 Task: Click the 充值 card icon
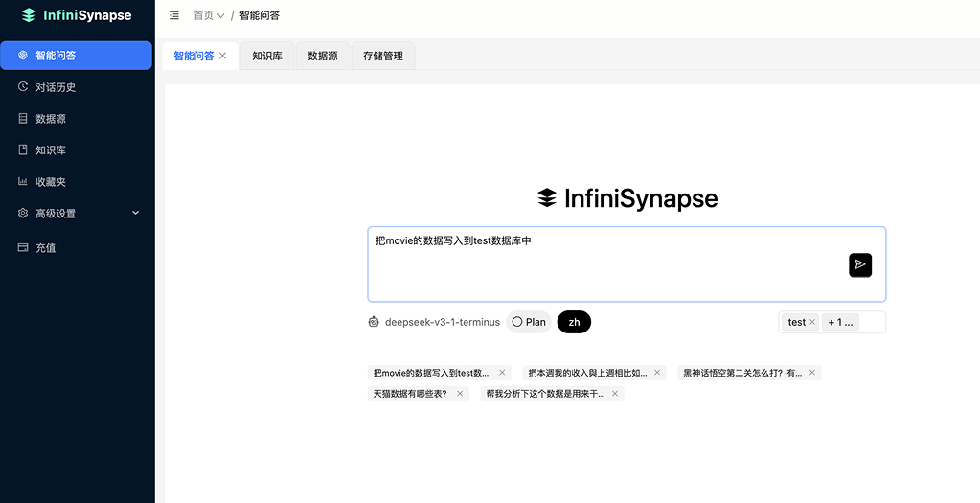tap(23, 247)
